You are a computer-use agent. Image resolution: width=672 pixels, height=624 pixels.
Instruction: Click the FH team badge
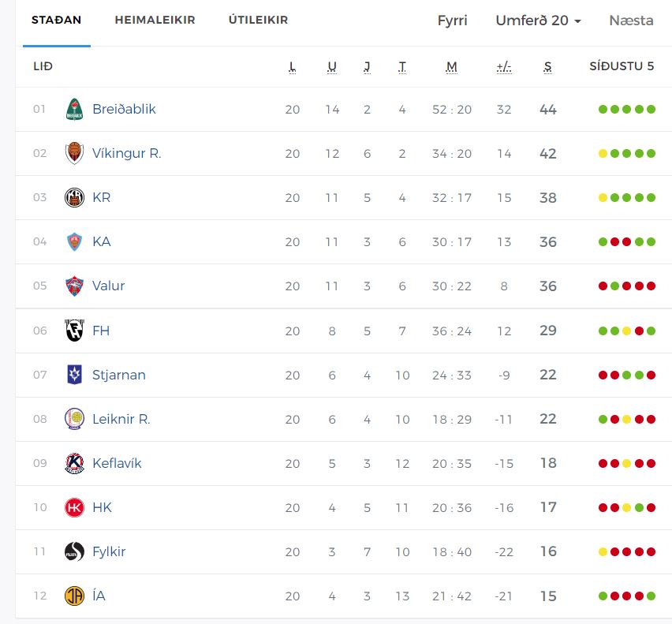point(74,331)
